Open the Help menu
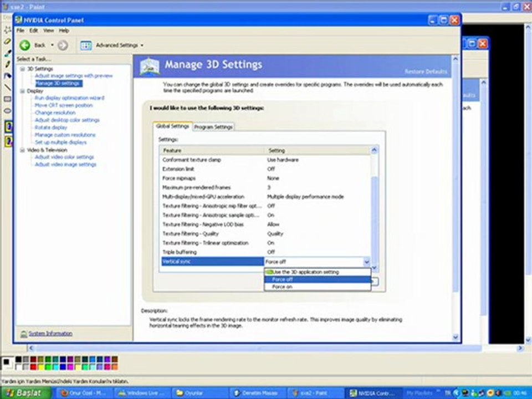Viewport: 532px width, 399px height. [64, 30]
